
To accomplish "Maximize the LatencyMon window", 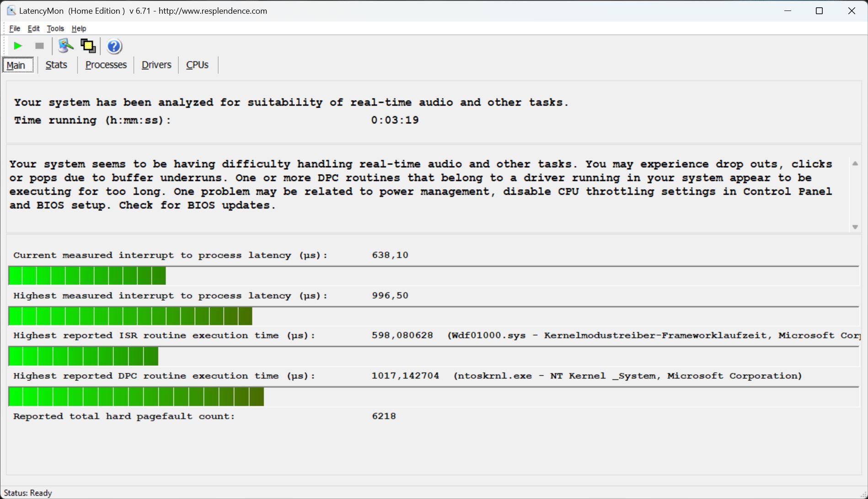I will 819,11.
